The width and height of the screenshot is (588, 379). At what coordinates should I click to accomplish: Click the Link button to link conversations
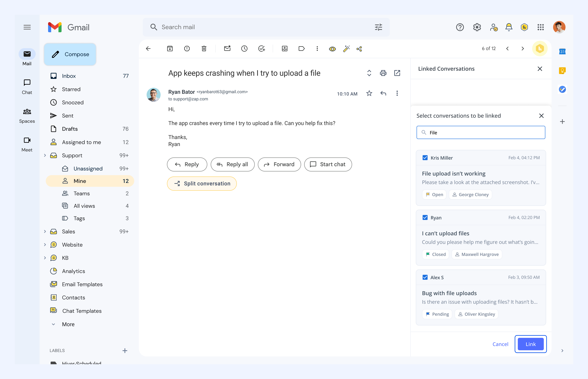530,344
